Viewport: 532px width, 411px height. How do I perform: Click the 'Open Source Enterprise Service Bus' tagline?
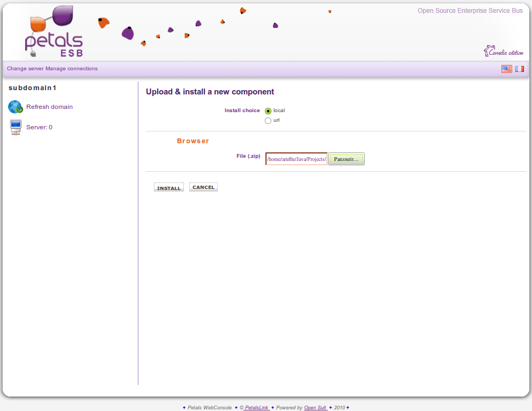pyautogui.click(x=470, y=11)
